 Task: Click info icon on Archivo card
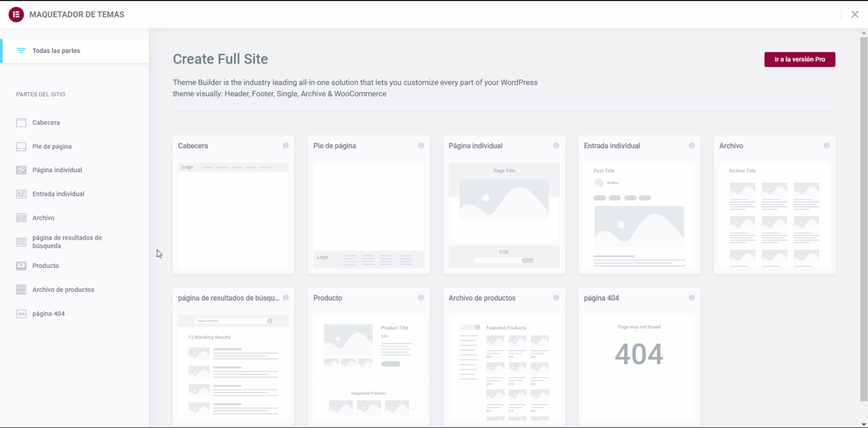[826, 146]
